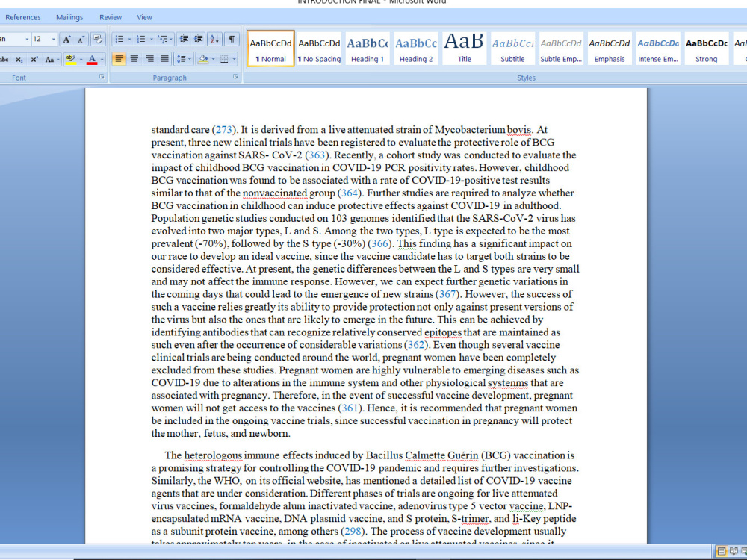
Task: Insert a numbered list
Action: pyautogui.click(x=140, y=39)
